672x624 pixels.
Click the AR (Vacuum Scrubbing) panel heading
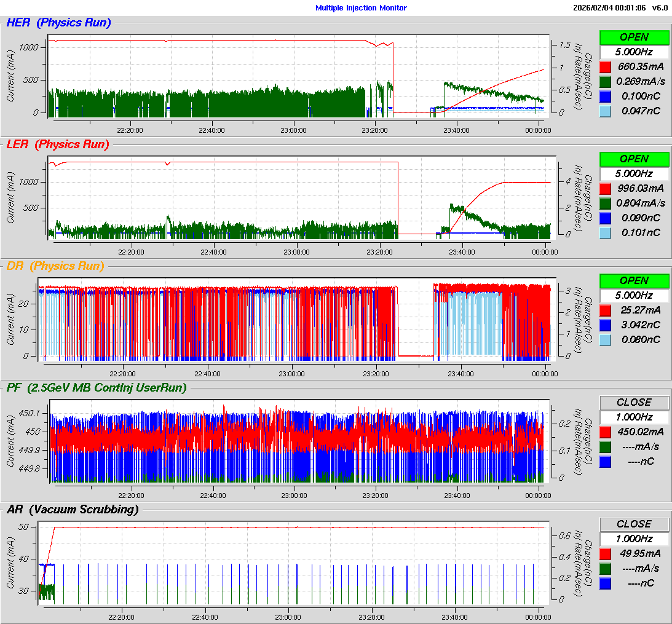click(72, 510)
